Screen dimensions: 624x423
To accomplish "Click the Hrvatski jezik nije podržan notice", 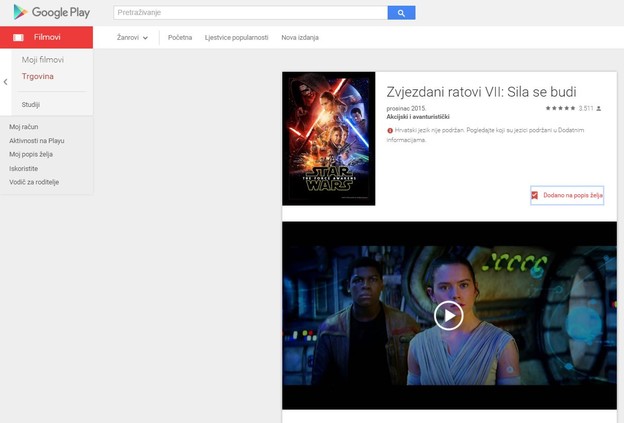I will coord(486,135).
